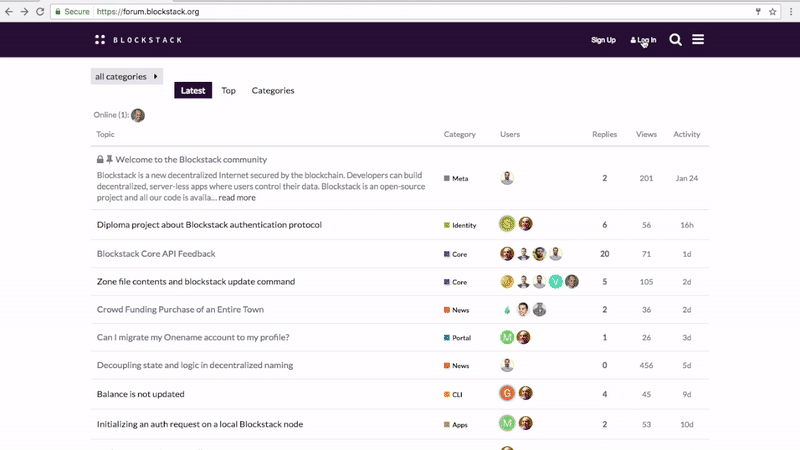Click avatar in Decoupling state row
Viewport: 800px width, 450px height.
click(507, 365)
